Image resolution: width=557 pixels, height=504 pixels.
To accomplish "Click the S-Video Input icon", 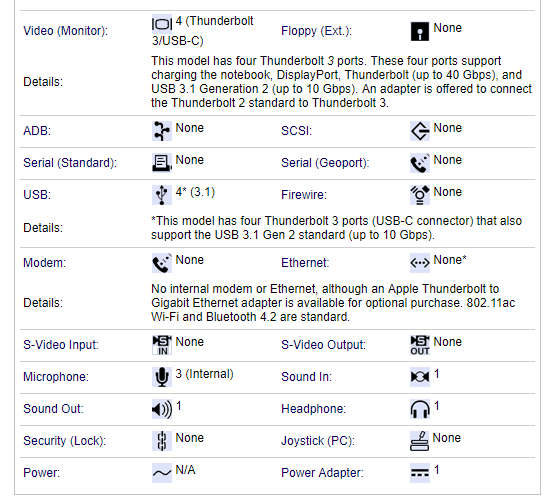I will click(162, 345).
